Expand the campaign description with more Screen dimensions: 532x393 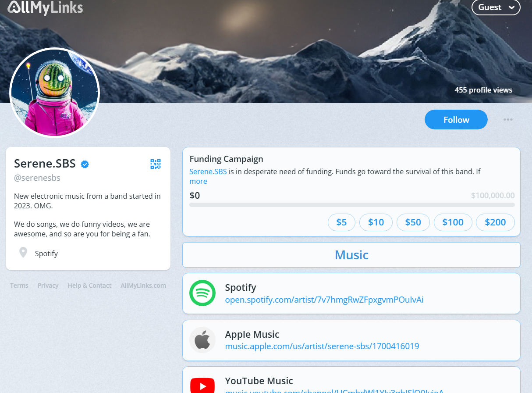(x=198, y=181)
